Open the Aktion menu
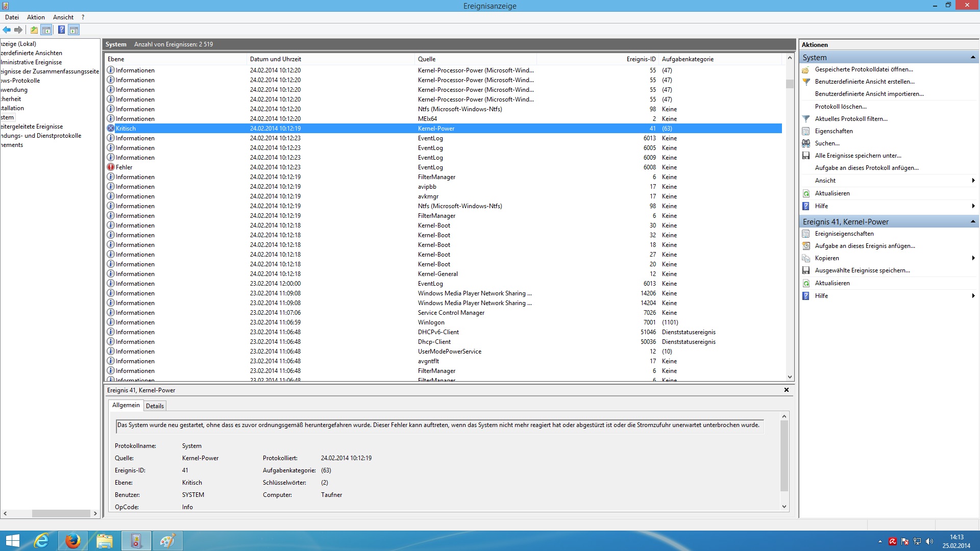This screenshot has width=980, height=551. pyautogui.click(x=36, y=17)
